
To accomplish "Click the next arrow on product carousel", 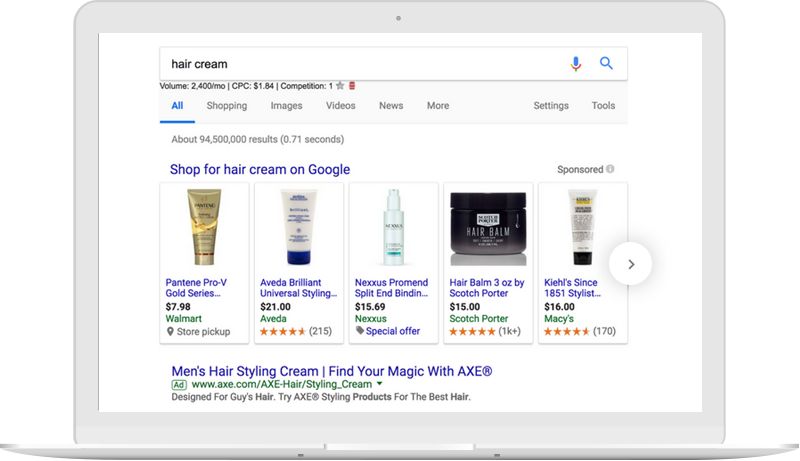I will pyautogui.click(x=631, y=264).
